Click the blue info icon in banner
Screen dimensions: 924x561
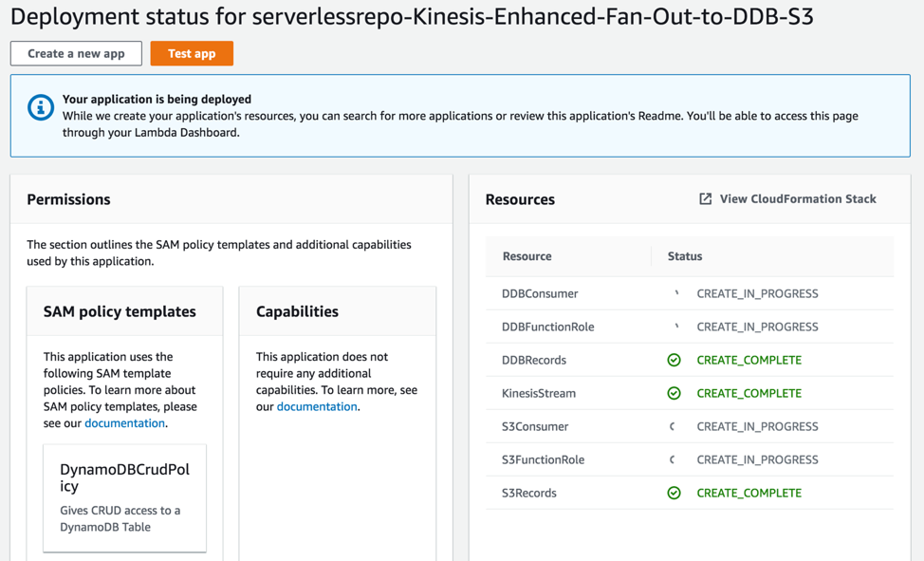point(41,108)
